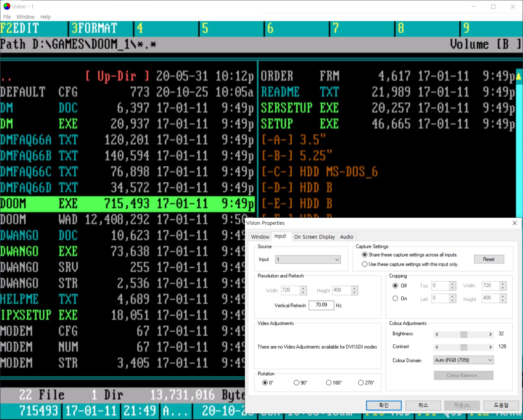This screenshot has width=523, height=420.
Task: Open the File menu
Action: point(7,17)
